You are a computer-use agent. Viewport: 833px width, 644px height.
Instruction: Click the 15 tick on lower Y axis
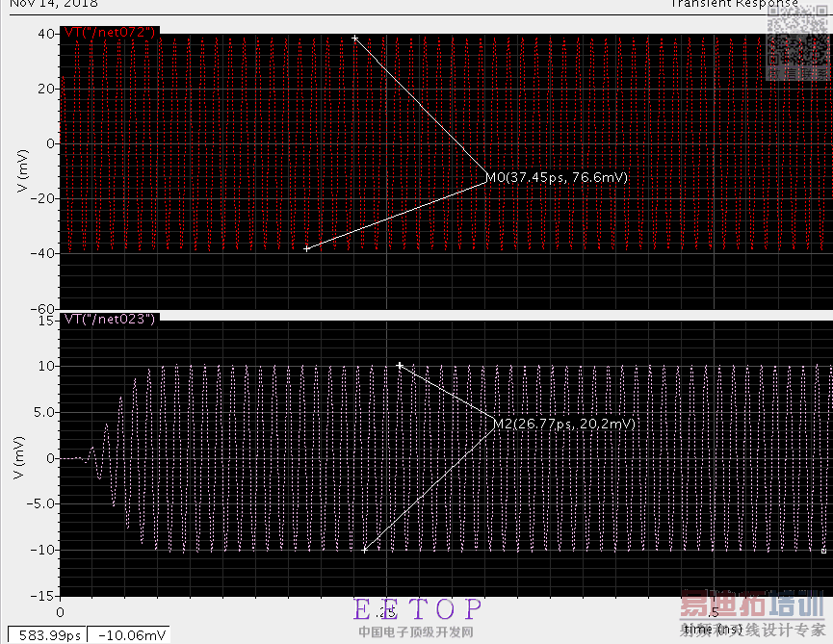(x=46, y=321)
